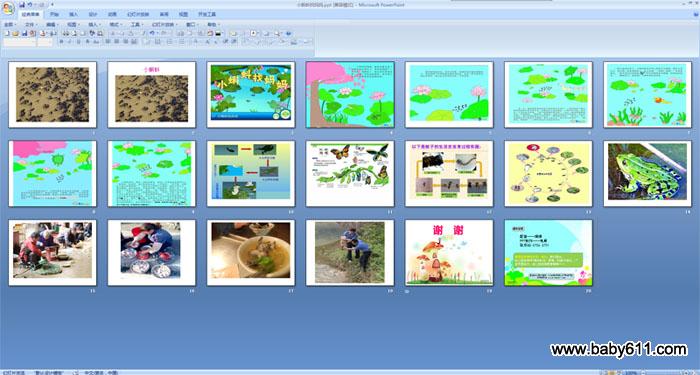Click the Undo icon in the classic toolbar

152,33
